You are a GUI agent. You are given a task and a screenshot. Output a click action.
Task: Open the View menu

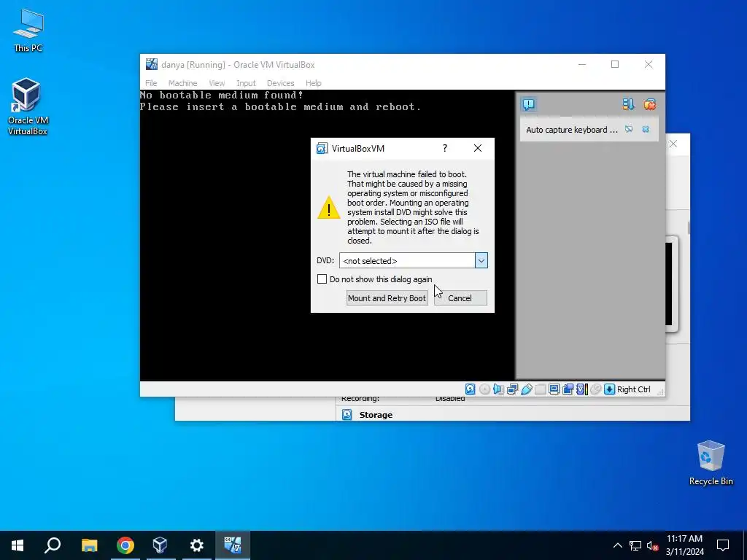pos(217,83)
